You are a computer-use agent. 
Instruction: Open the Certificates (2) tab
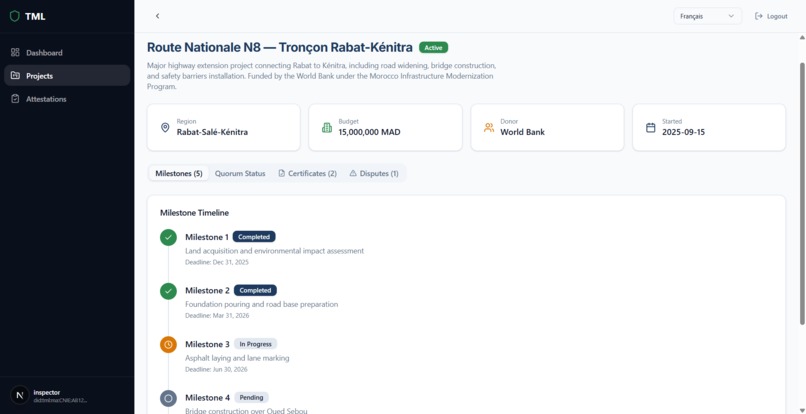pyautogui.click(x=307, y=173)
